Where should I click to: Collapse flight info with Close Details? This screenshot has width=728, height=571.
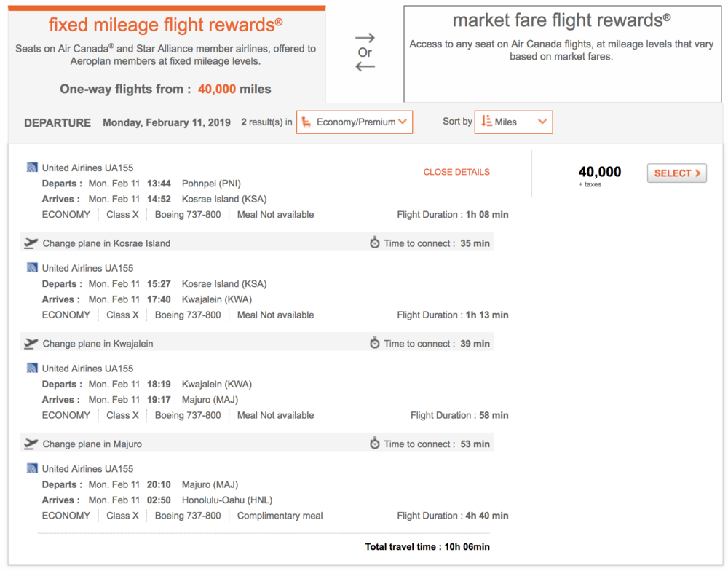456,173
